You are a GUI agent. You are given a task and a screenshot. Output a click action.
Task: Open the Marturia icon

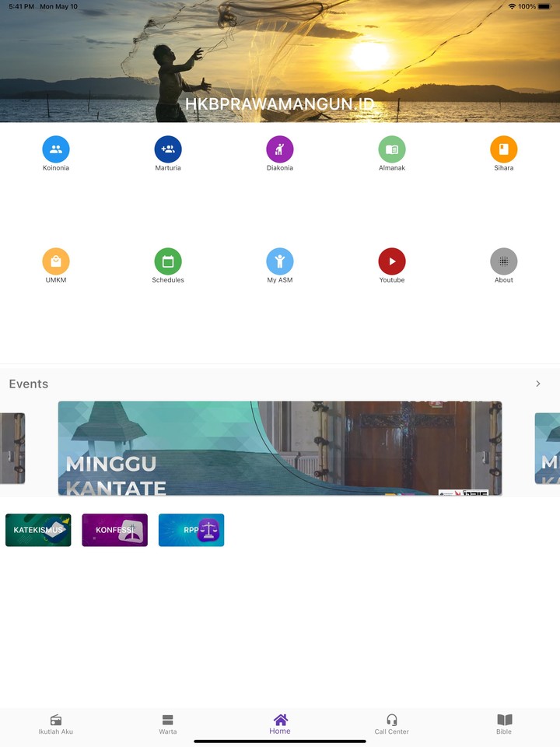tap(168, 149)
